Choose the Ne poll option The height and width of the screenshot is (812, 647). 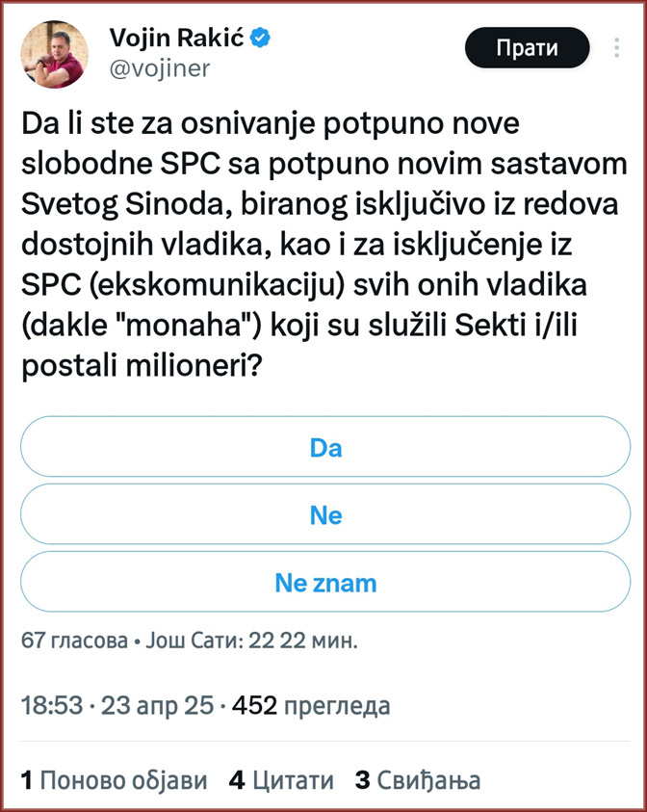click(325, 515)
